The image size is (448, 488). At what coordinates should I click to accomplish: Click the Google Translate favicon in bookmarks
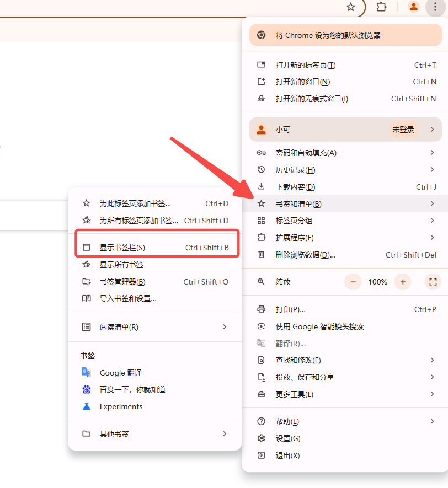pos(86,372)
